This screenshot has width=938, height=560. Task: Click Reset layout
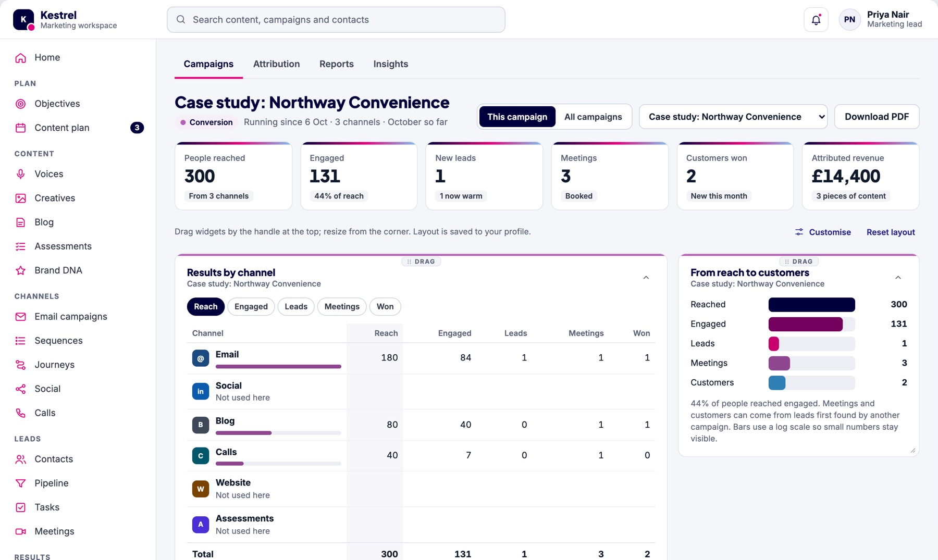tap(891, 232)
